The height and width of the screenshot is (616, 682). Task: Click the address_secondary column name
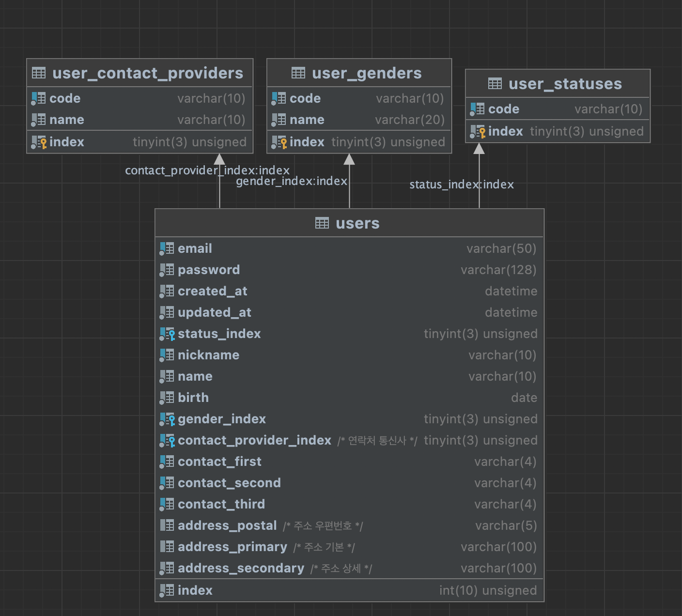point(241,568)
